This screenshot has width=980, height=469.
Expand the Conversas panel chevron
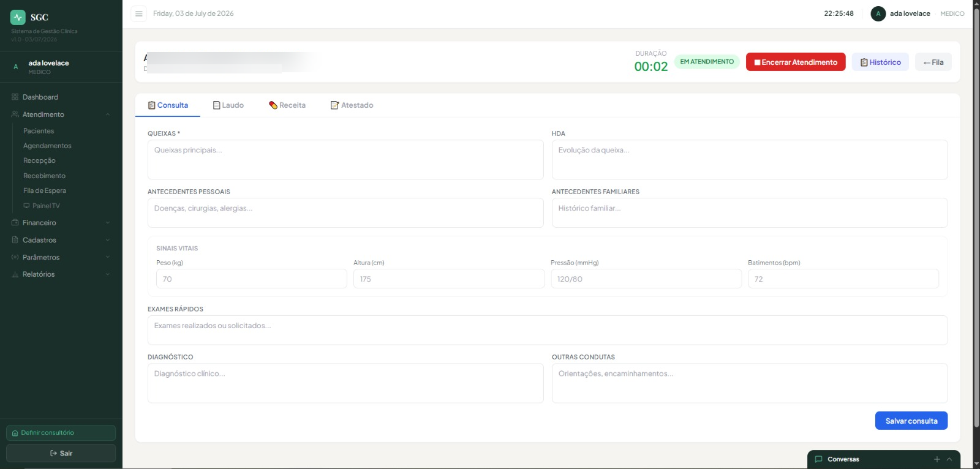click(949, 459)
